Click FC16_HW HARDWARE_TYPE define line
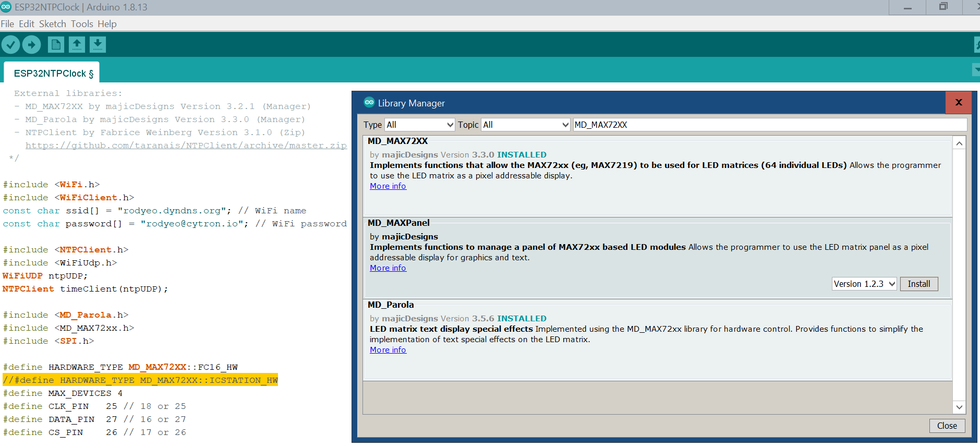Image resolution: width=980 pixels, height=447 pixels. pyautogui.click(x=120, y=367)
